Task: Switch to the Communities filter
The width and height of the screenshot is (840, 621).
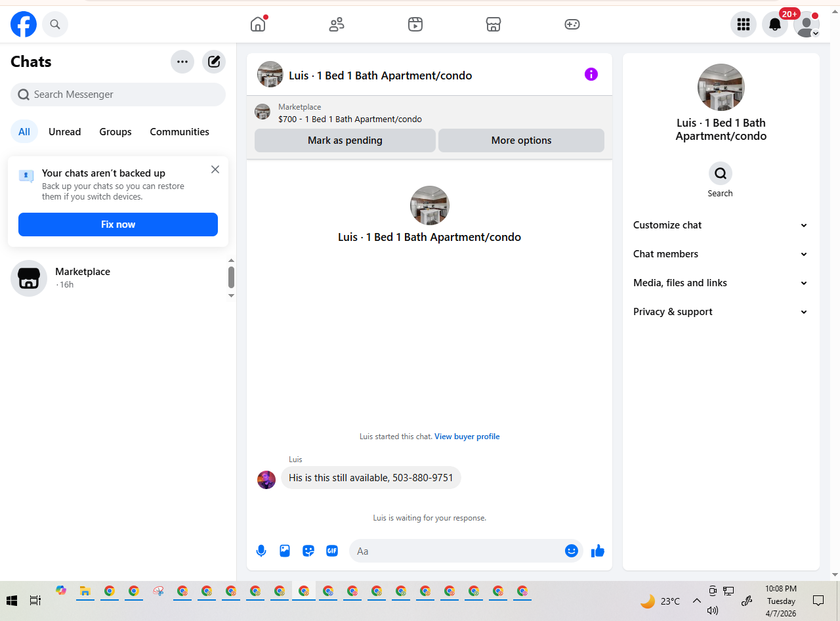Action: 180,132
